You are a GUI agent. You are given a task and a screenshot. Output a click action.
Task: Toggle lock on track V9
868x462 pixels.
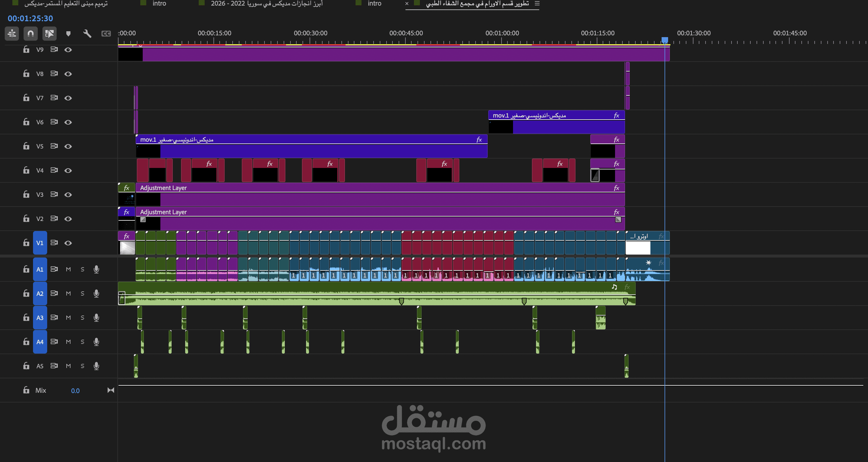pos(26,49)
